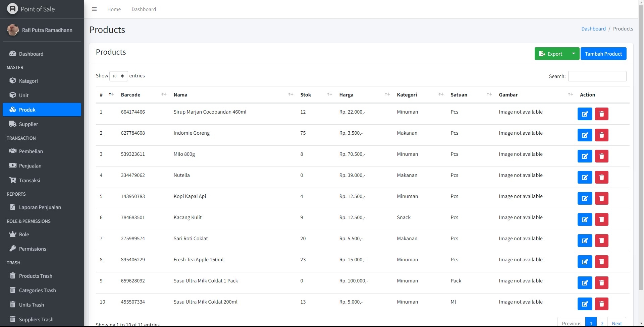Open Rafi Putra Ramadhann profile avatar
Viewport: 644px width, 327px height.
click(x=13, y=30)
